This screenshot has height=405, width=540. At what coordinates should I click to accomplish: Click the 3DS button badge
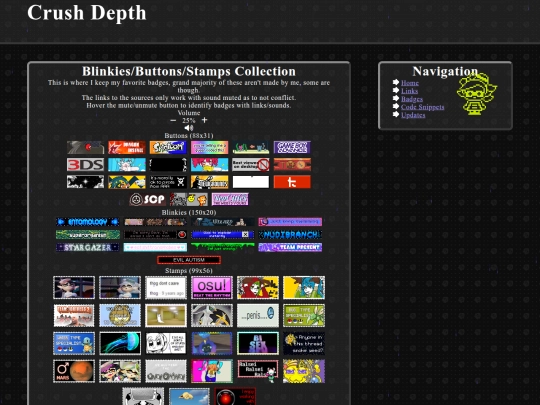coord(85,165)
